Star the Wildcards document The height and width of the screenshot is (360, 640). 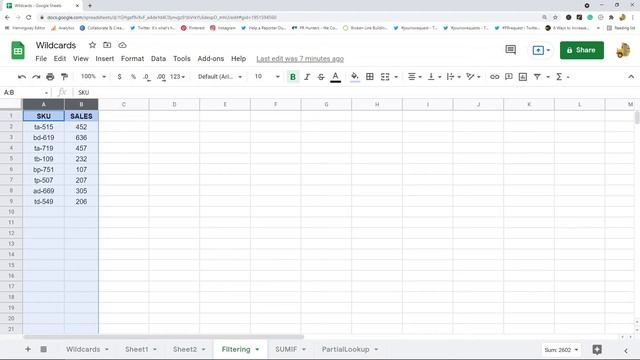pyautogui.click(x=92, y=45)
